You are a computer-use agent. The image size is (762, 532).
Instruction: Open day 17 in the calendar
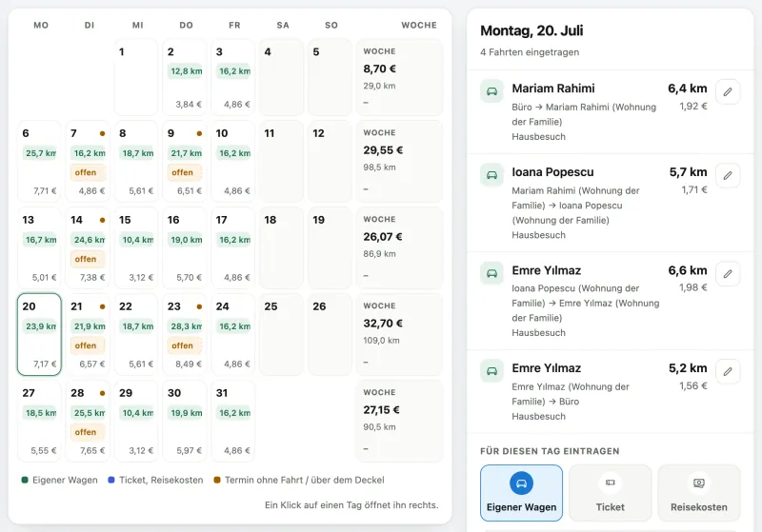coord(233,247)
